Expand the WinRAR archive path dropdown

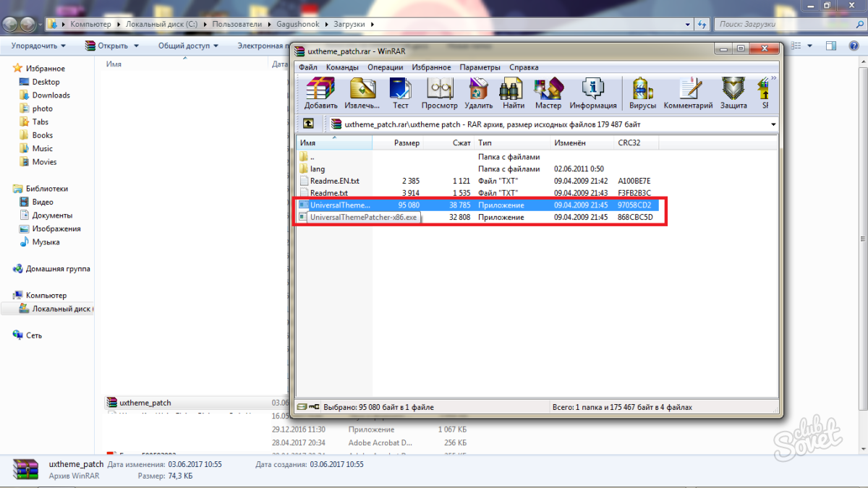773,124
